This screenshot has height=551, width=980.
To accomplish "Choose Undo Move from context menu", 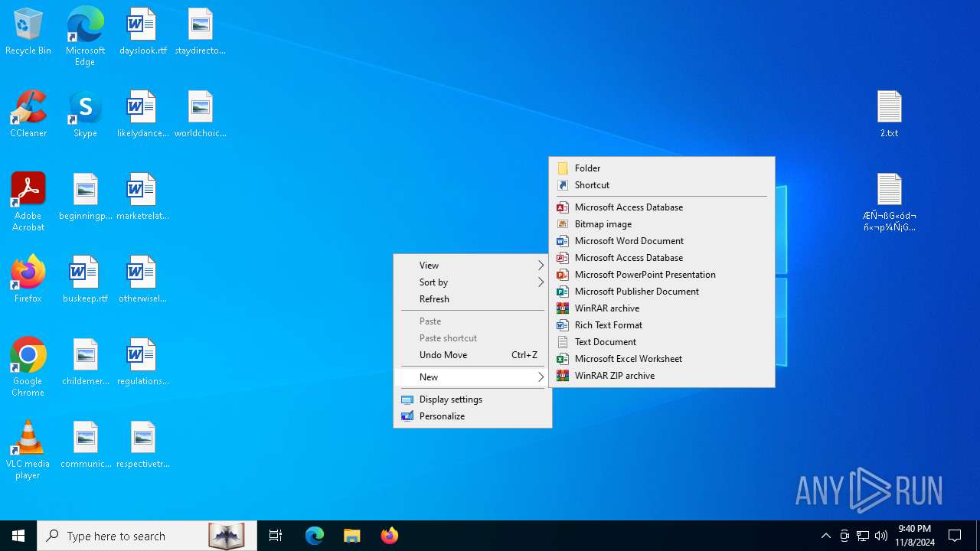I will coord(472,355).
